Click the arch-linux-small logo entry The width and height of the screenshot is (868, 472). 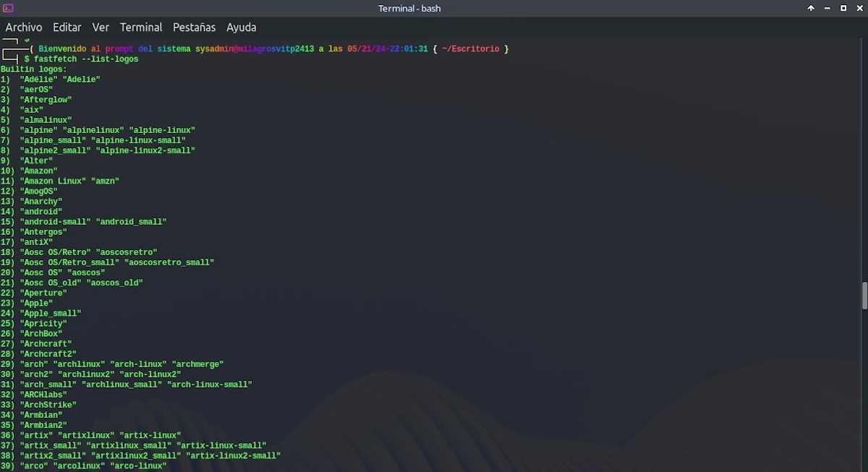pyautogui.click(x=210, y=384)
